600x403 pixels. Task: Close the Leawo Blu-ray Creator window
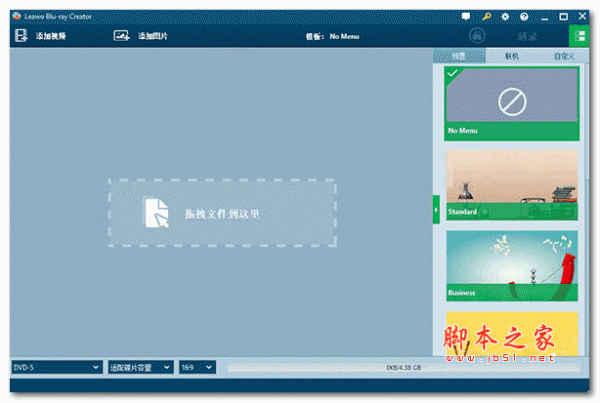tap(582, 16)
